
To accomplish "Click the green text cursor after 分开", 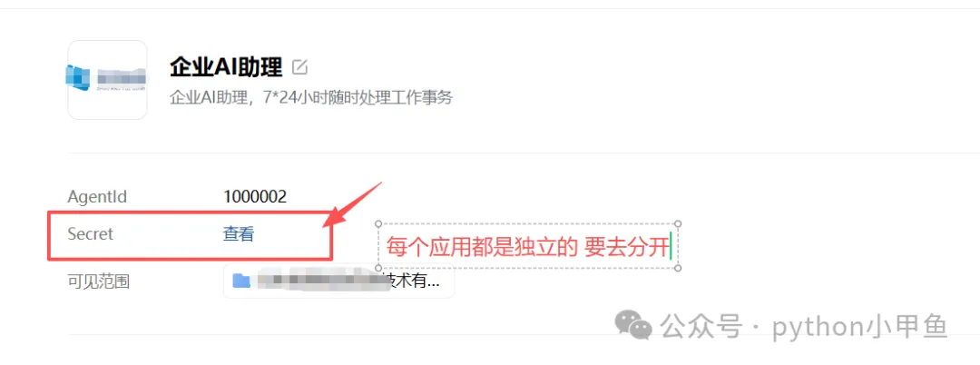I will (670, 246).
